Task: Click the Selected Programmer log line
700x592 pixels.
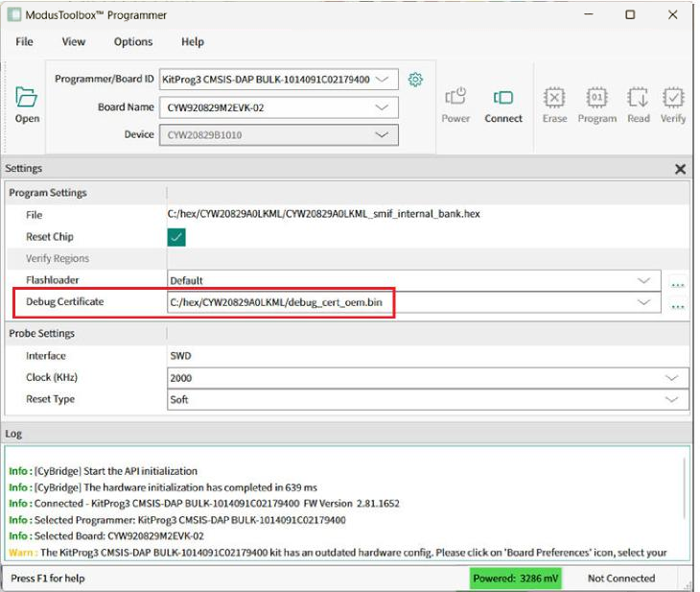Action: (177, 520)
